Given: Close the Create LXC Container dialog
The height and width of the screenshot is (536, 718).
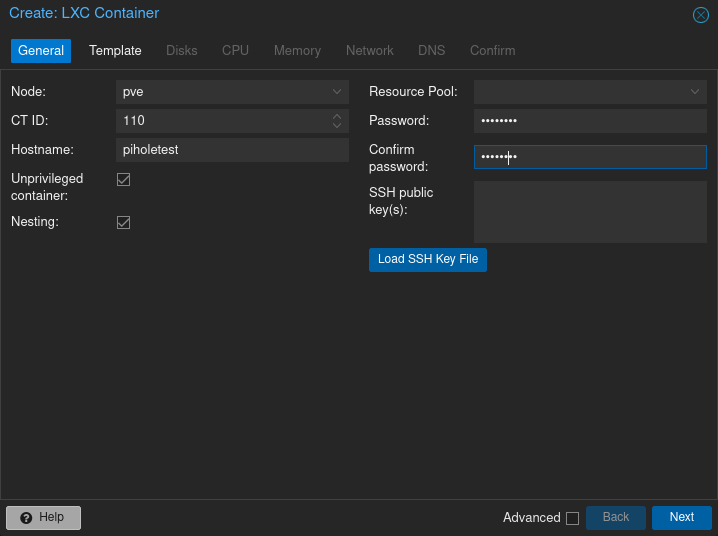Looking at the screenshot, I should (701, 15).
